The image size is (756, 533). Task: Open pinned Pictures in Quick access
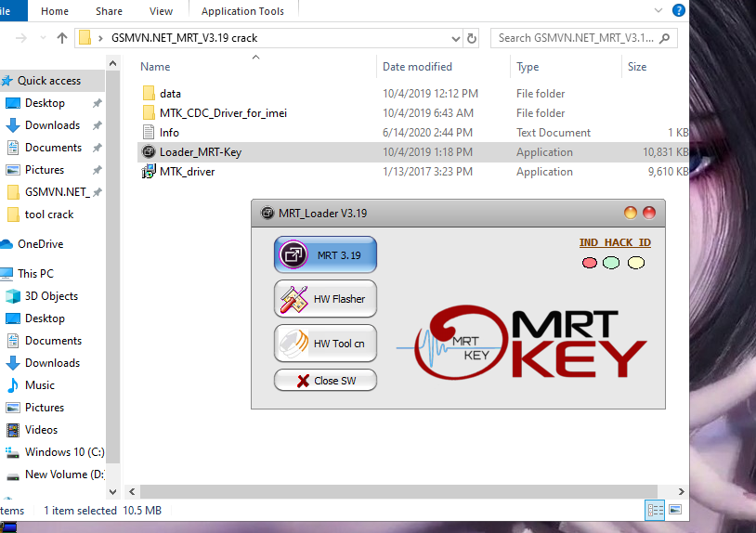pyautogui.click(x=45, y=170)
